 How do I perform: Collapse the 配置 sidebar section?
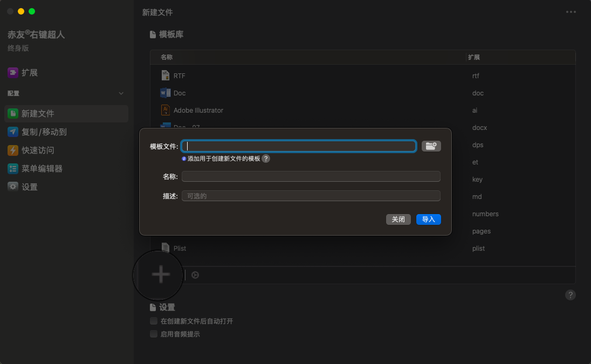pos(121,93)
